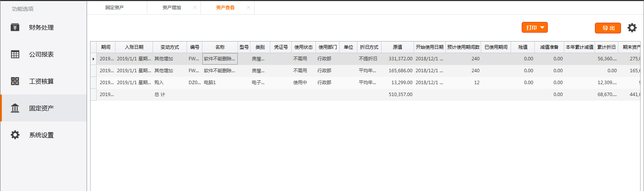The image size is (644, 191).
Task: Click the gear icon beside 系统设置
Action: click(x=15, y=135)
